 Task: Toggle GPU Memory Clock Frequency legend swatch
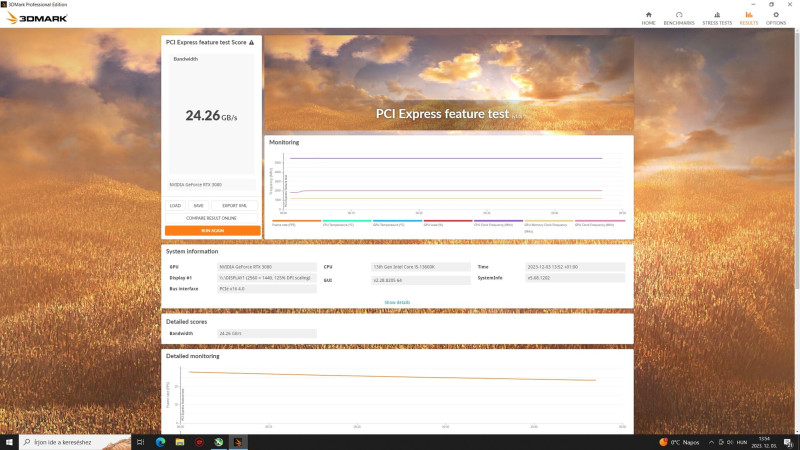coord(549,221)
